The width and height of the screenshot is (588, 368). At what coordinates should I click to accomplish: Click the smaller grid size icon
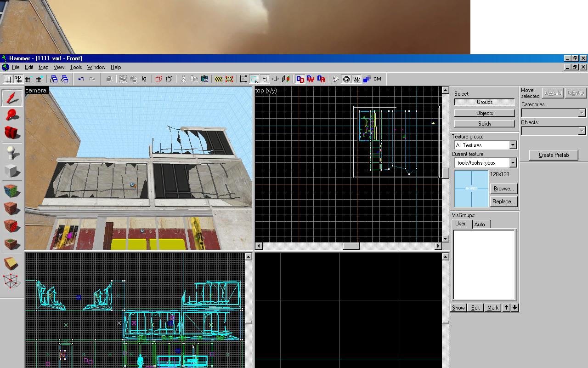tap(28, 79)
